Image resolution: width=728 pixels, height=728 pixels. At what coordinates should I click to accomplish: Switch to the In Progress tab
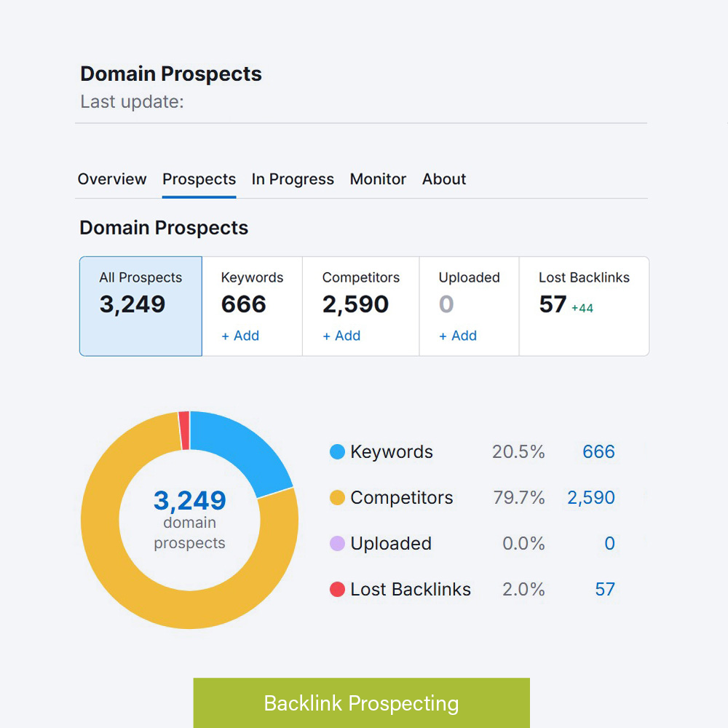tap(293, 179)
